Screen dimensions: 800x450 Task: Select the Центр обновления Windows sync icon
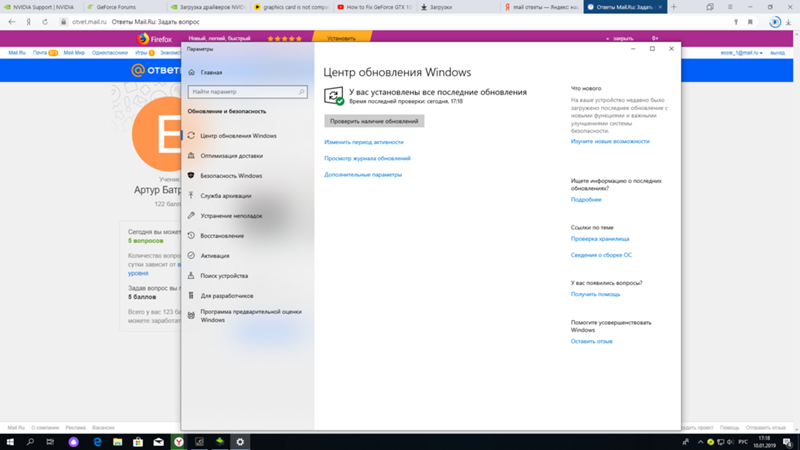click(x=191, y=136)
